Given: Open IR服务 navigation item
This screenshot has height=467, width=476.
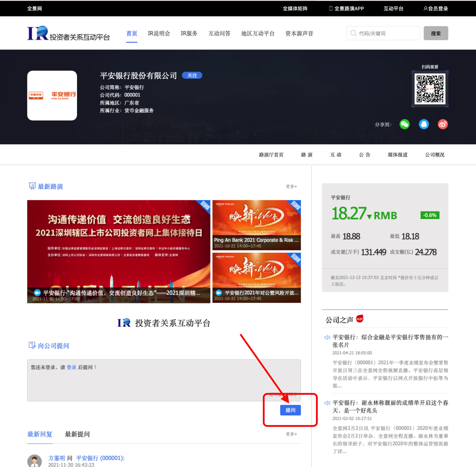Looking at the screenshot, I should point(189,34).
